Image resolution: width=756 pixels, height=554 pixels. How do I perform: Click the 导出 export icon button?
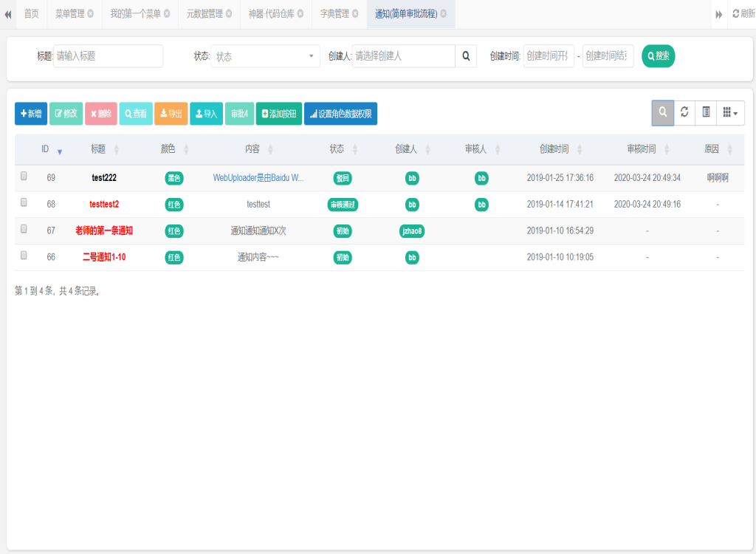[x=171, y=114]
